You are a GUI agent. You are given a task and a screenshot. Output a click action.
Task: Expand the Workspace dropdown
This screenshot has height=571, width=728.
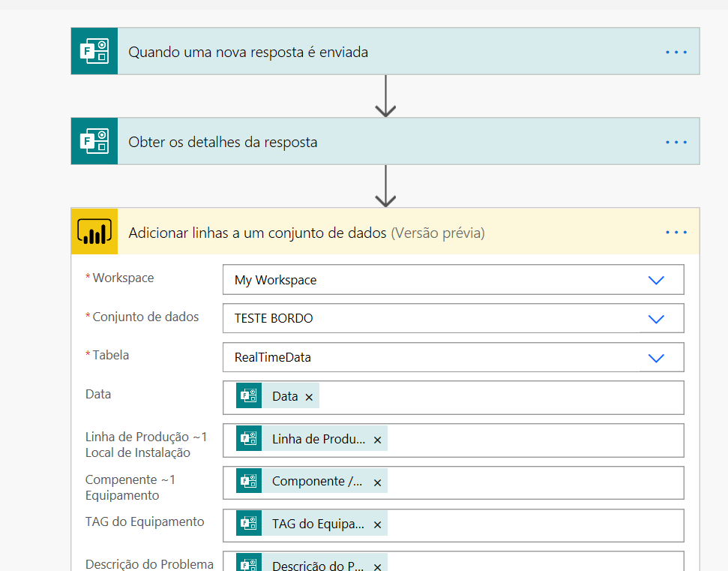[x=656, y=280]
